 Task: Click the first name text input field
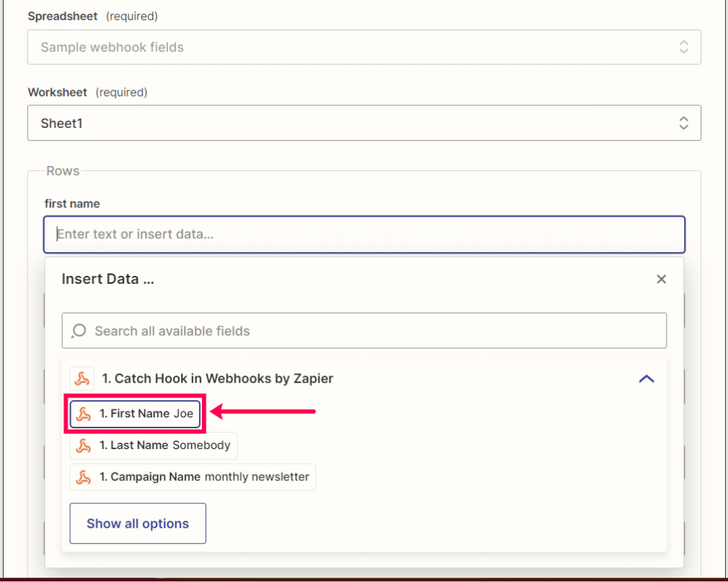pos(364,234)
